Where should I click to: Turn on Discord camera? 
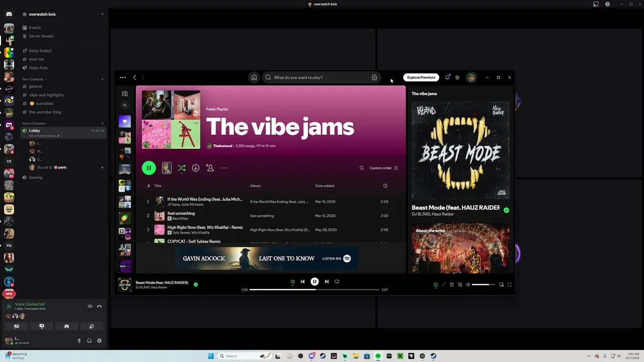coord(17,326)
